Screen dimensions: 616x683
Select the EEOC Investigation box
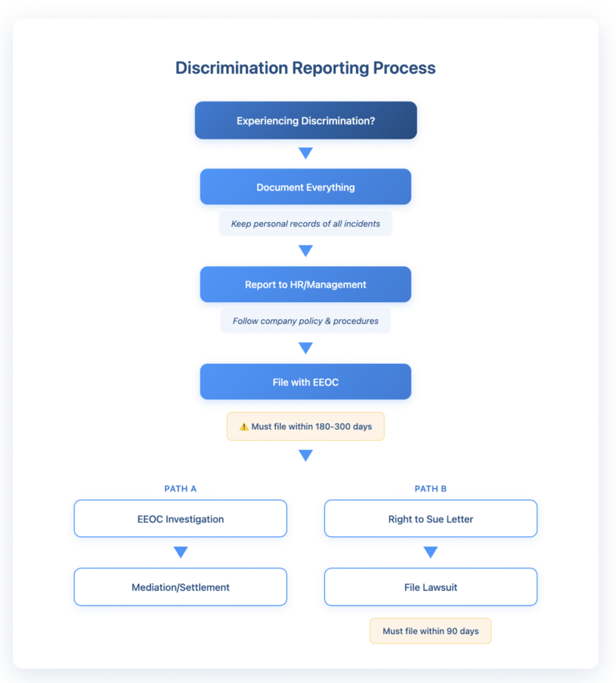click(x=180, y=519)
